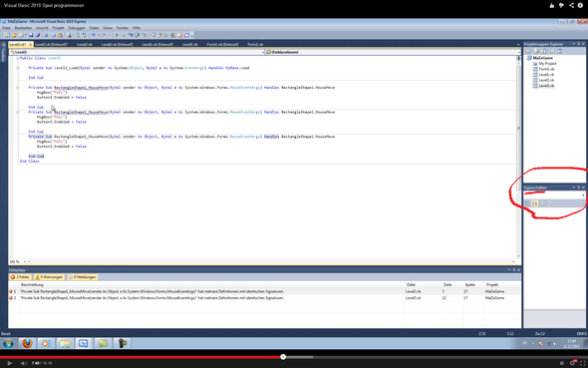This screenshot has height=368, width=588.
Task: Enter video fullscreen mode
Action: 583,363
